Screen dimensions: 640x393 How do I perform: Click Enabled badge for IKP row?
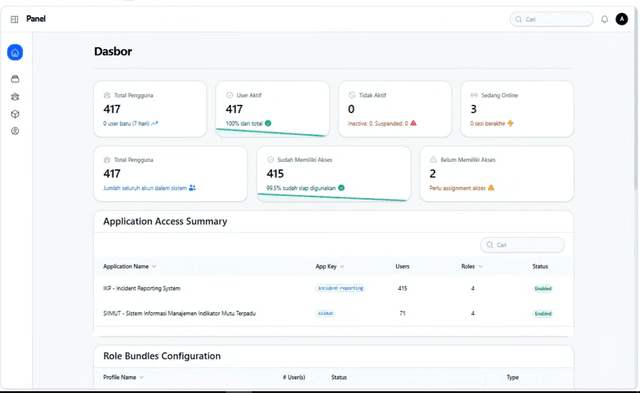tap(543, 289)
